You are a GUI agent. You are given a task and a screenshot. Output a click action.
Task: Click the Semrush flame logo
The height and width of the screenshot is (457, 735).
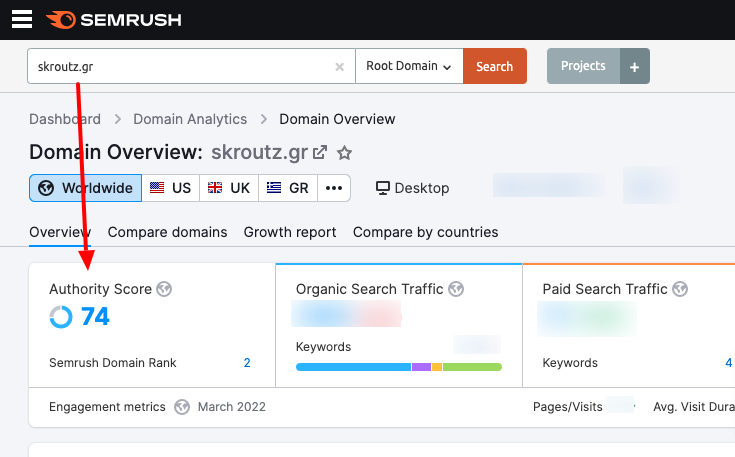tap(61, 20)
